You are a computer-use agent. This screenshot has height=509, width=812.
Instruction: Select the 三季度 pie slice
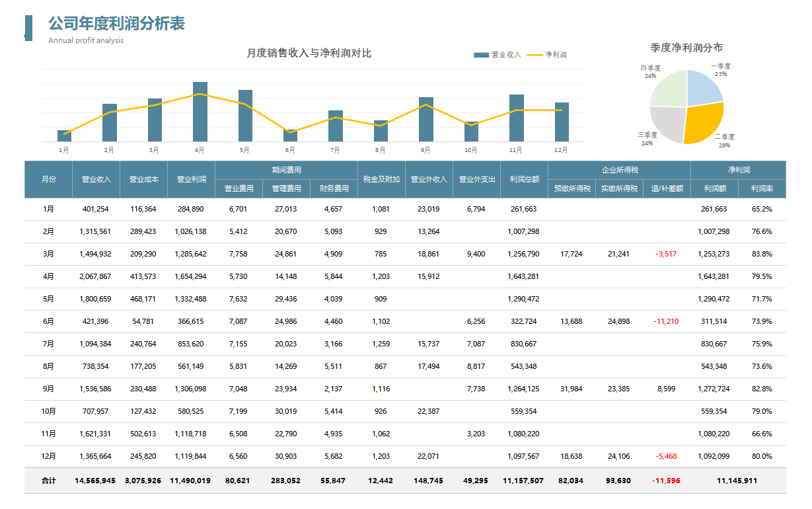pyautogui.click(x=671, y=122)
